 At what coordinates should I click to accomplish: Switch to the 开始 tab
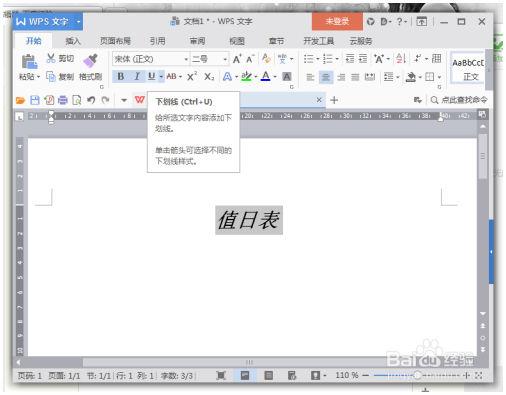click(x=34, y=41)
